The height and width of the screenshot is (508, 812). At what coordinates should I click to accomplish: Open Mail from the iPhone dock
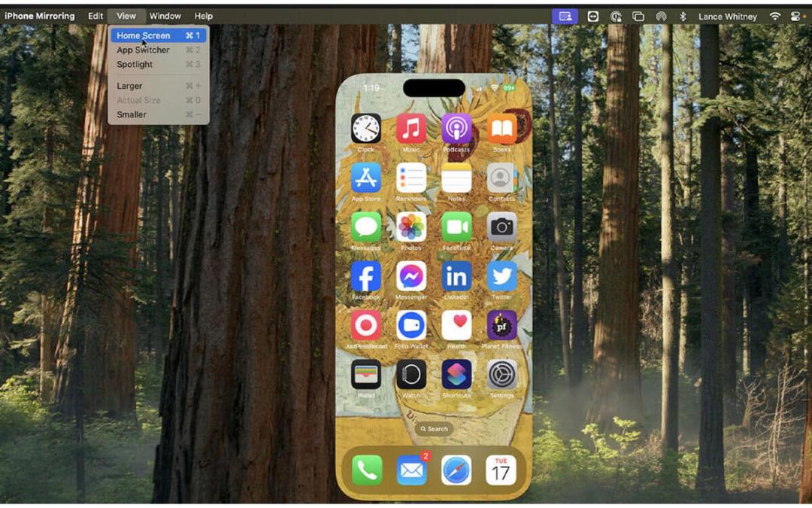[412, 470]
